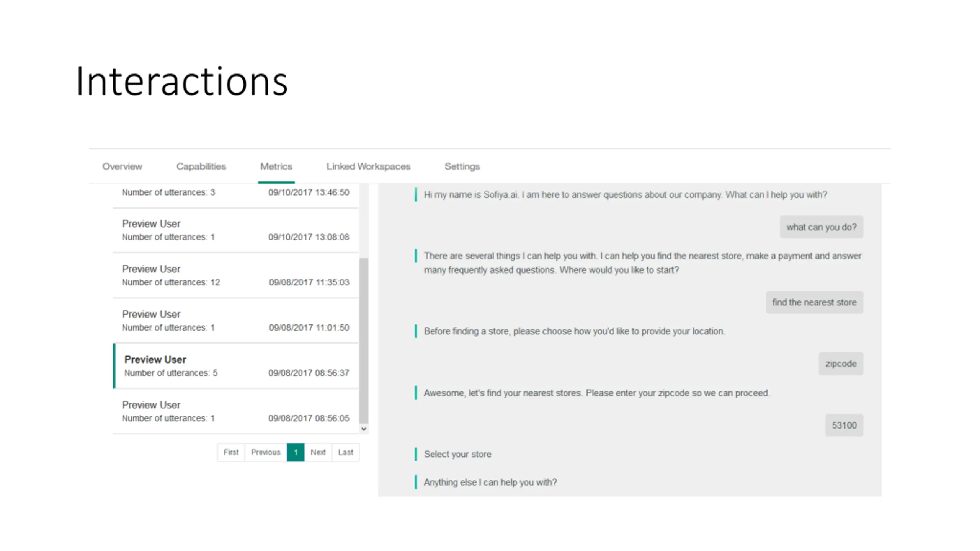Click the 'find the nearest store' message bubble

pos(814,302)
